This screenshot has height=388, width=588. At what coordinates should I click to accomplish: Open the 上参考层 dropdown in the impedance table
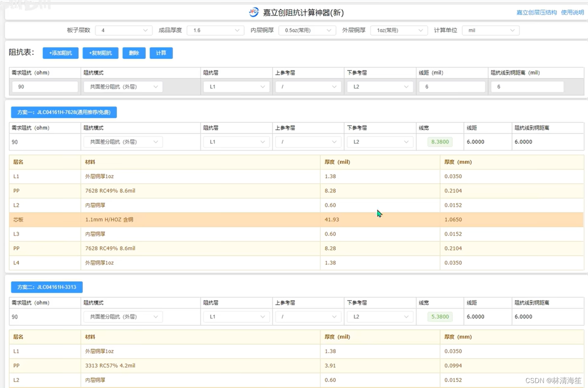tap(308, 87)
